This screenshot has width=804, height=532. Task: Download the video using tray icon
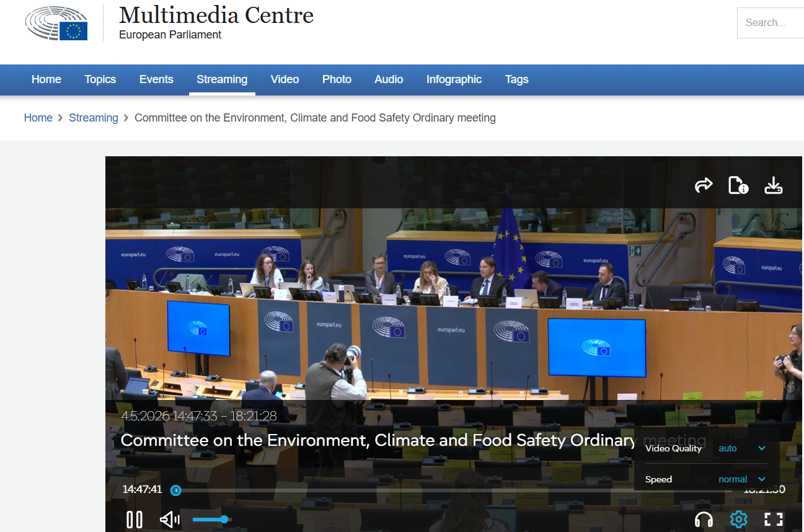click(x=774, y=185)
